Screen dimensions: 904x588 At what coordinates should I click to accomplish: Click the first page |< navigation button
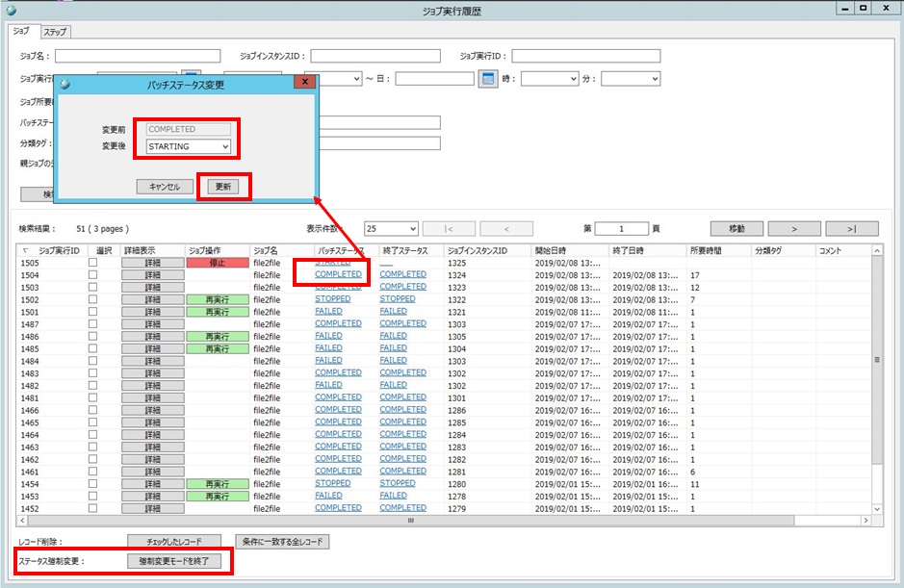pyautogui.click(x=449, y=229)
